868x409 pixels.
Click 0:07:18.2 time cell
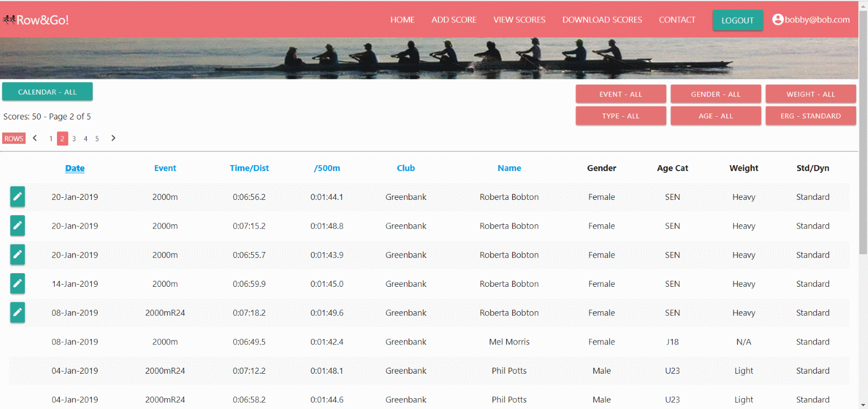(249, 312)
